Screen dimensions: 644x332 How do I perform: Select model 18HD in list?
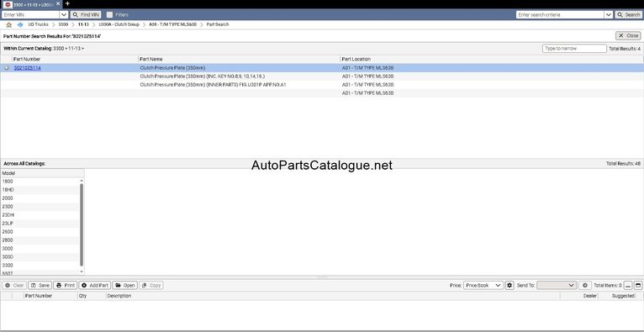point(40,190)
